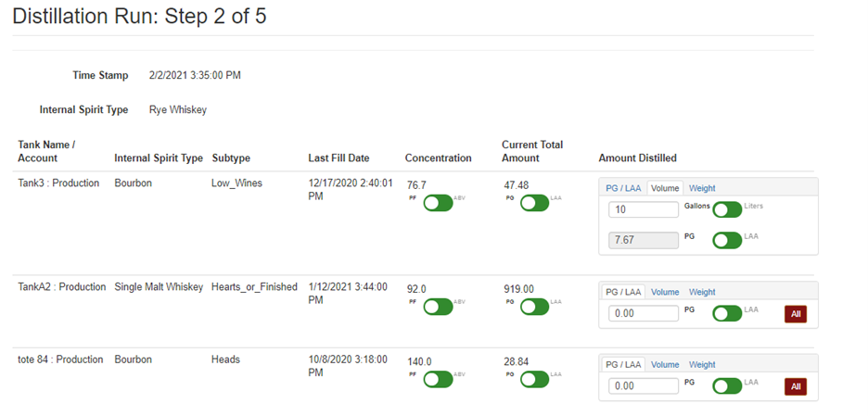Open Weight tab for tote 84
Image resolution: width=868 pixels, height=416 pixels.
click(702, 364)
